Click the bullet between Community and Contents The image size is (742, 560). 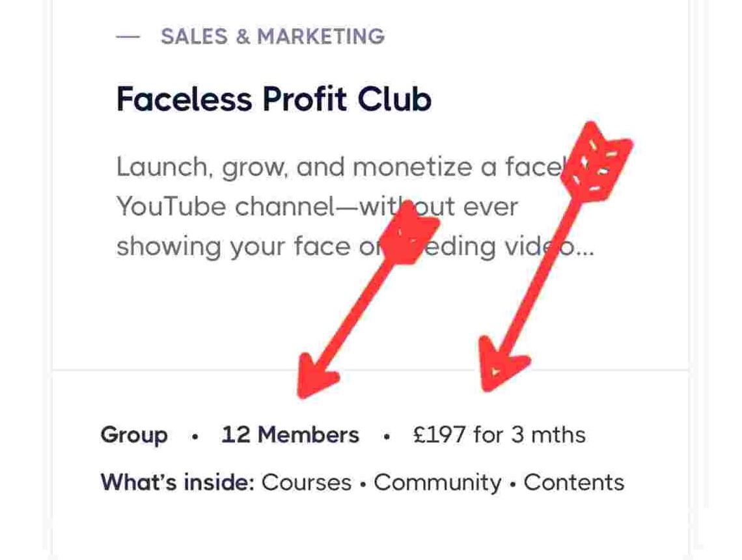coord(513,484)
